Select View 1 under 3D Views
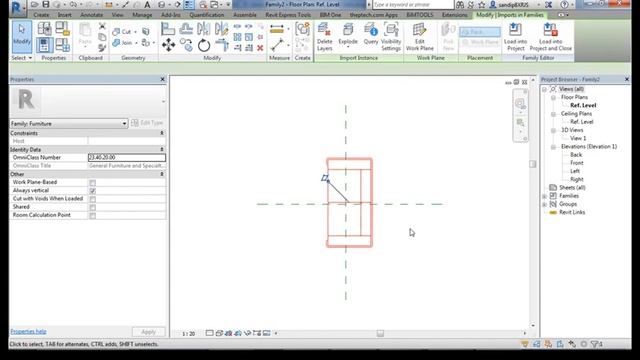Screen dimensions: 640x360 (578, 138)
